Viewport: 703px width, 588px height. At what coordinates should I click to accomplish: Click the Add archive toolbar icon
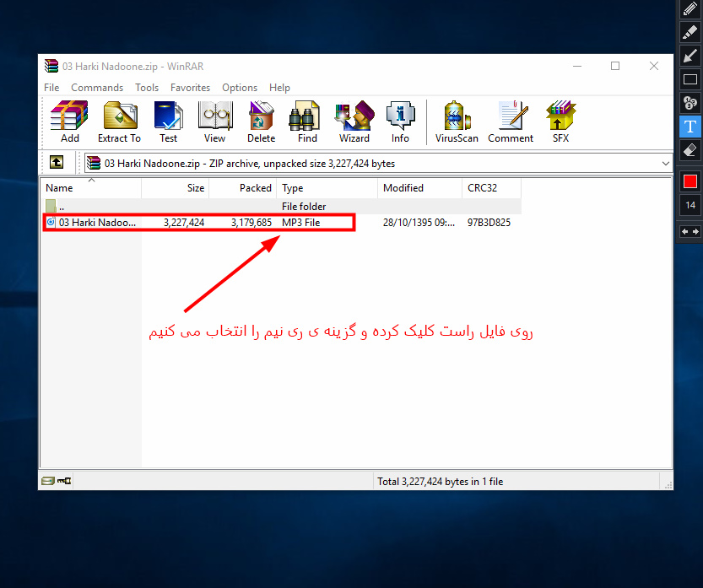tap(69, 121)
